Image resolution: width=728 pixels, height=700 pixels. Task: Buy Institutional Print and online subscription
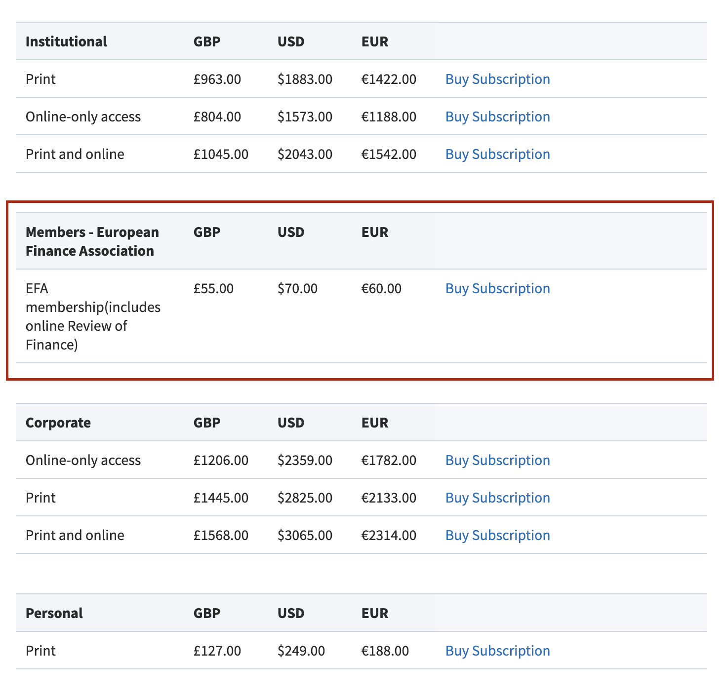[497, 155]
